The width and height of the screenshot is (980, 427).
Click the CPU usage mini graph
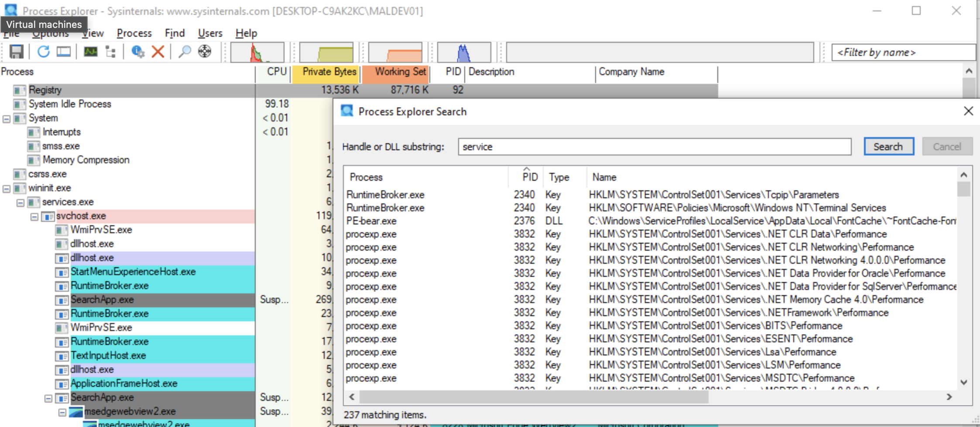(x=257, y=52)
